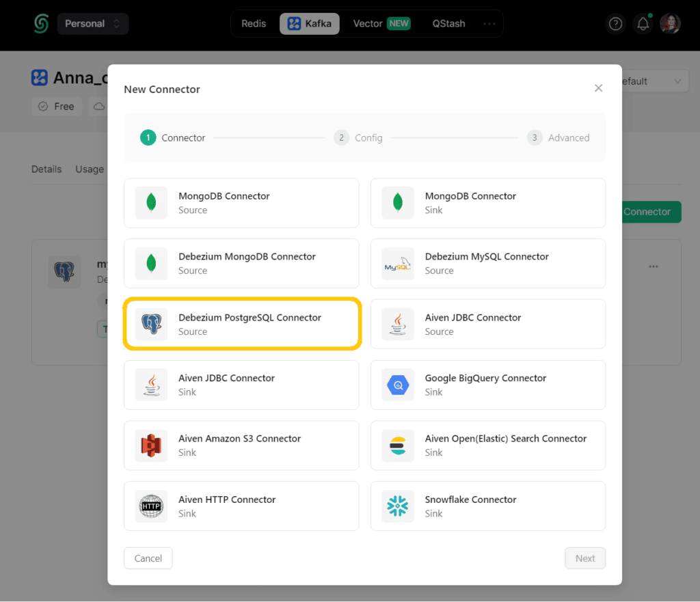
Task: Open the Usage tab behind dialog
Action: coord(90,169)
